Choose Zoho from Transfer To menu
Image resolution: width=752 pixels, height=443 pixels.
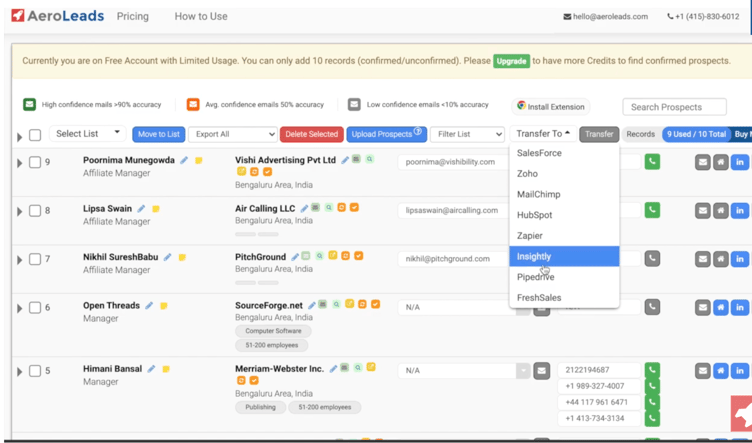click(564, 174)
